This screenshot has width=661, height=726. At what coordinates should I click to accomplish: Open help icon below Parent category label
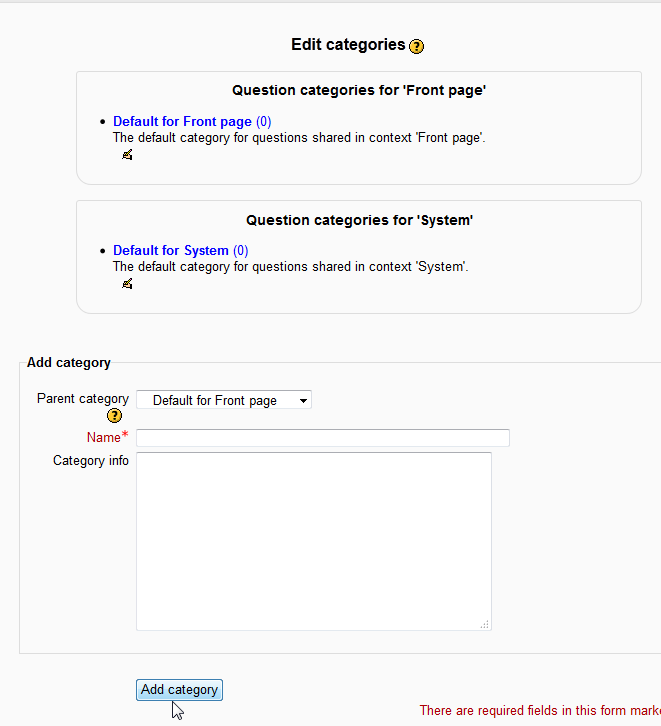pos(114,415)
